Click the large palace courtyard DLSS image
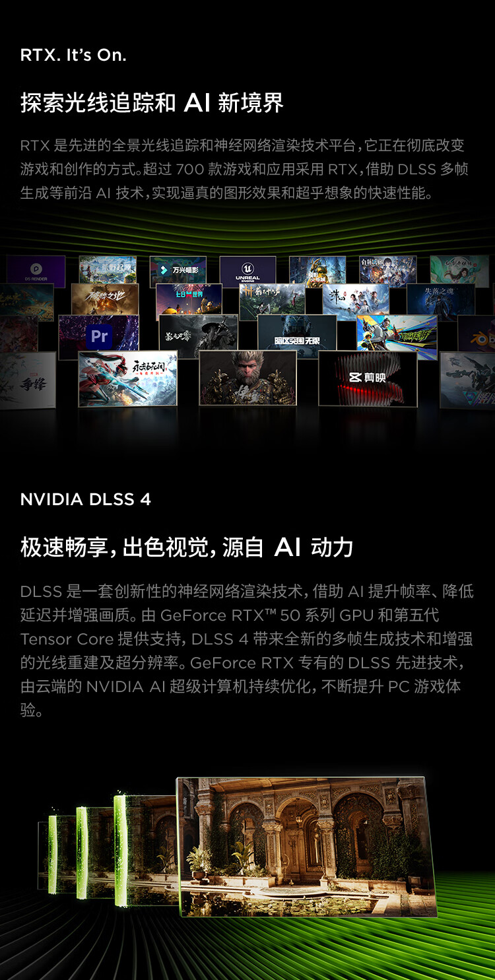 coord(307,846)
